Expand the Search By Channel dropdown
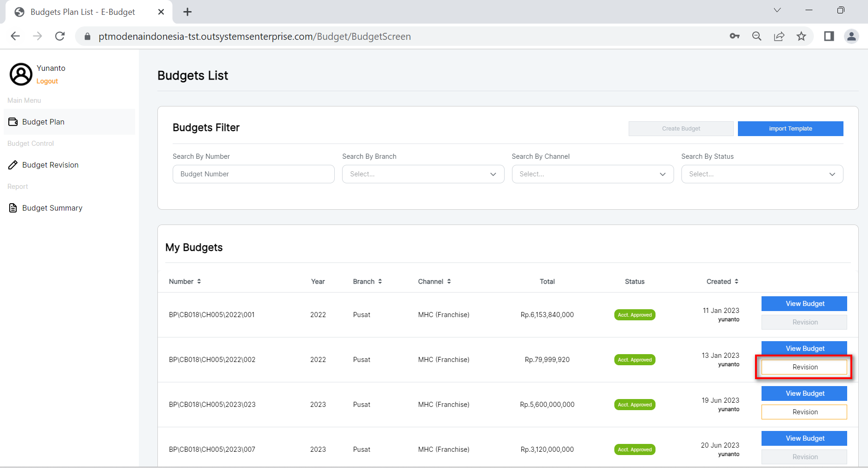Screen dimensions: 868x468 592,174
